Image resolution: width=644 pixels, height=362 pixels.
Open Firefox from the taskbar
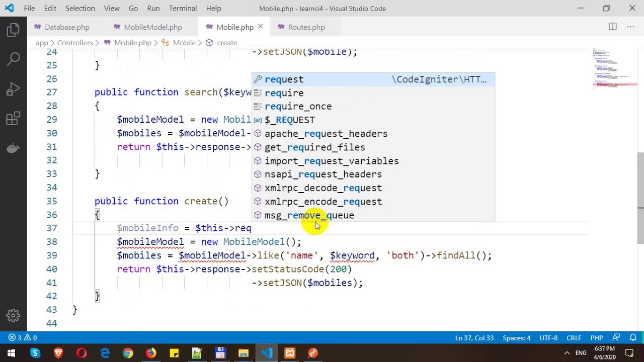click(151, 353)
